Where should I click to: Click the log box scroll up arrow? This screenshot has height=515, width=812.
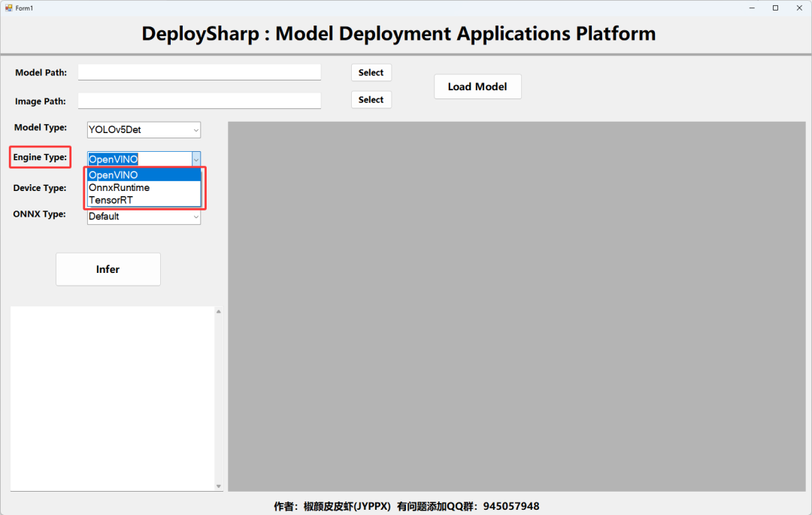point(219,311)
